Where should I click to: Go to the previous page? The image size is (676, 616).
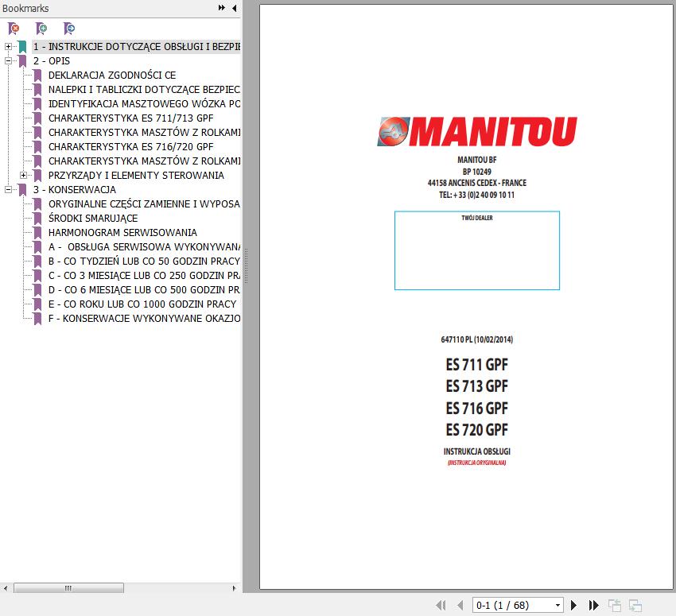[460, 605]
